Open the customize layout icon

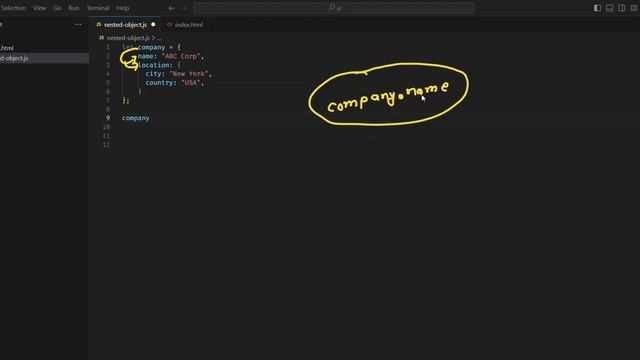point(634,8)
